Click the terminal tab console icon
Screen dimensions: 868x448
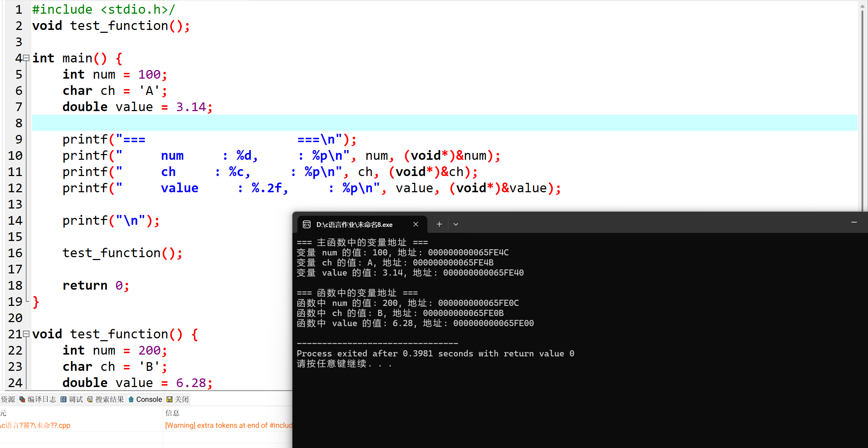point(307,224)
